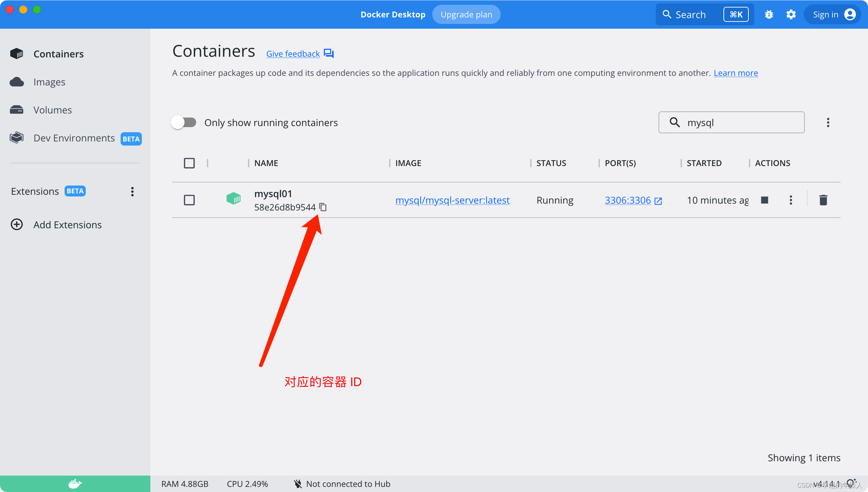
Task: Sort by STARTED column header
Action: click(704, 163)
